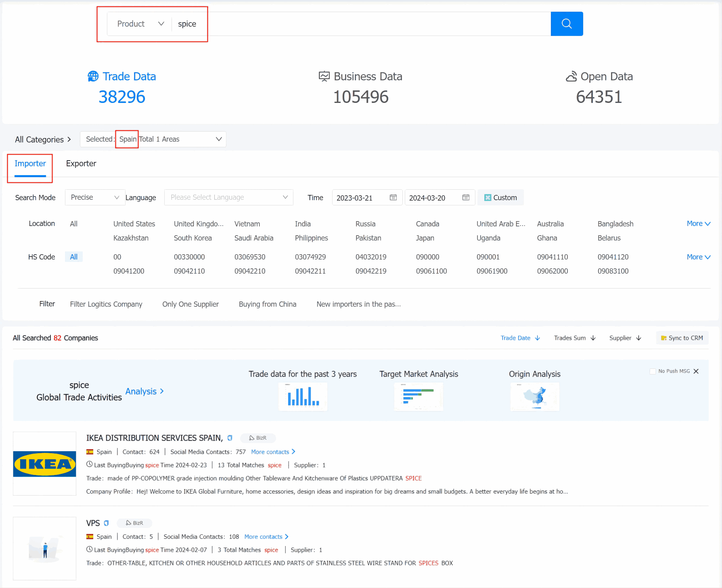Open the Precise search mode dropdown
The height and width of the screenshot is (588, 722).
[95, 197]
